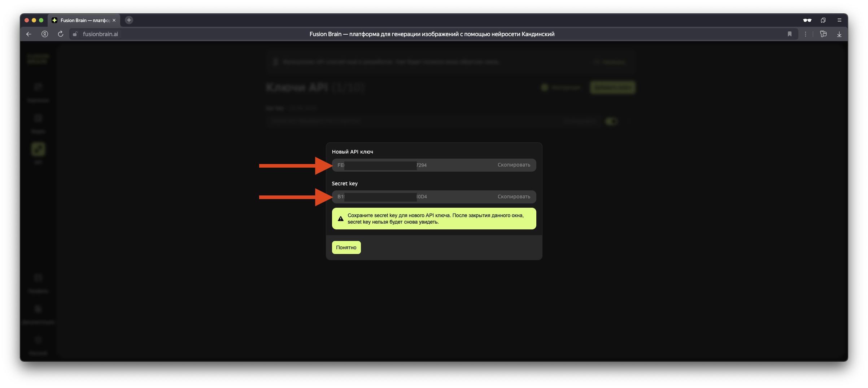
Task: Go back using the browser back arrow
Action: click(x=29, y=34)
